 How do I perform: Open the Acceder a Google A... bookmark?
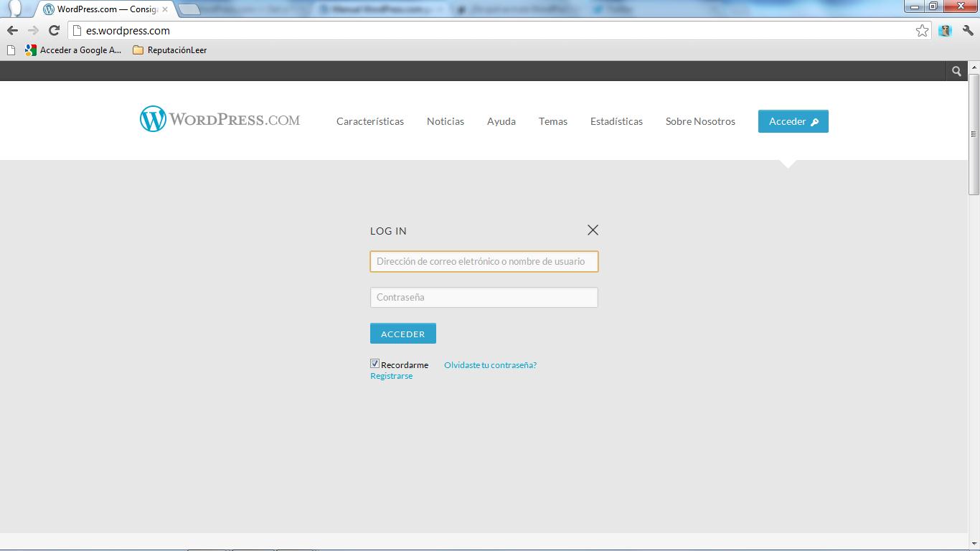click(73, 50)
